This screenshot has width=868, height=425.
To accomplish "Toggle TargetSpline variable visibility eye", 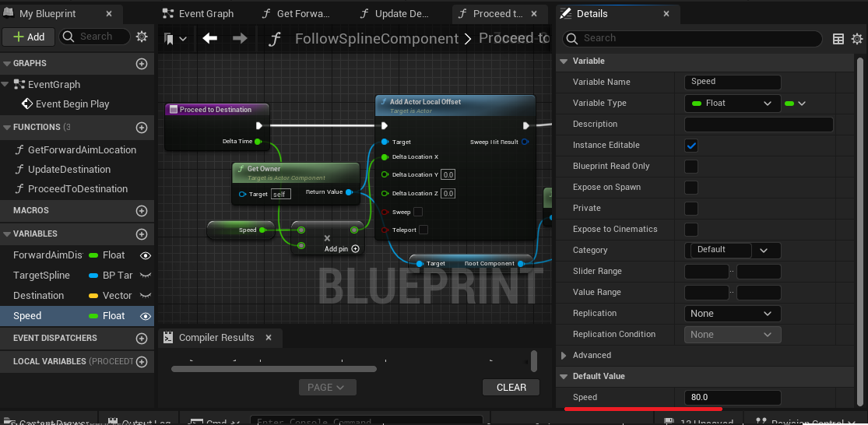I will pos(146,275).
